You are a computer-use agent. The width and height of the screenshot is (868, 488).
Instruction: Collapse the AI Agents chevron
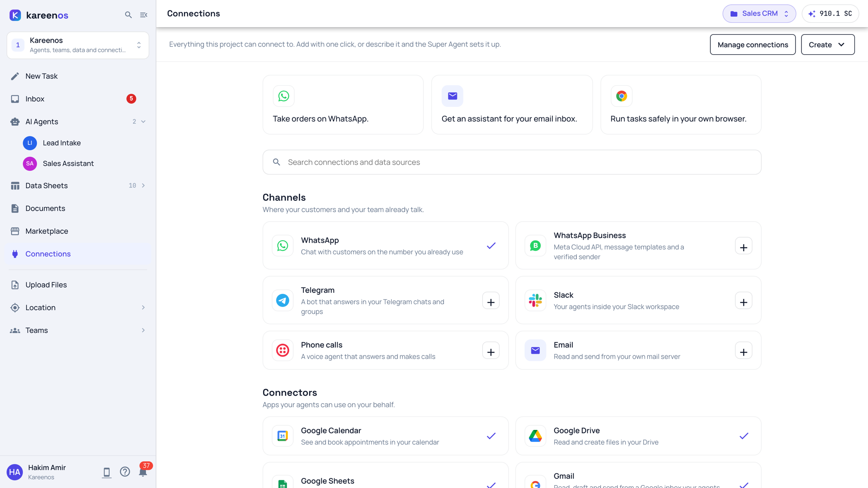tap(143, 122)
